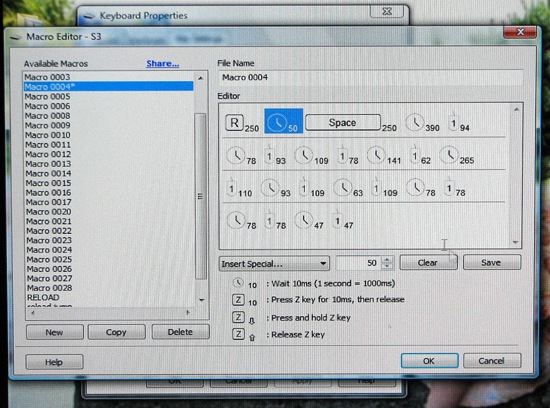Select the mouse button 110 step
This screenshot has height=408, width=550.
click(x=240, y=188)
